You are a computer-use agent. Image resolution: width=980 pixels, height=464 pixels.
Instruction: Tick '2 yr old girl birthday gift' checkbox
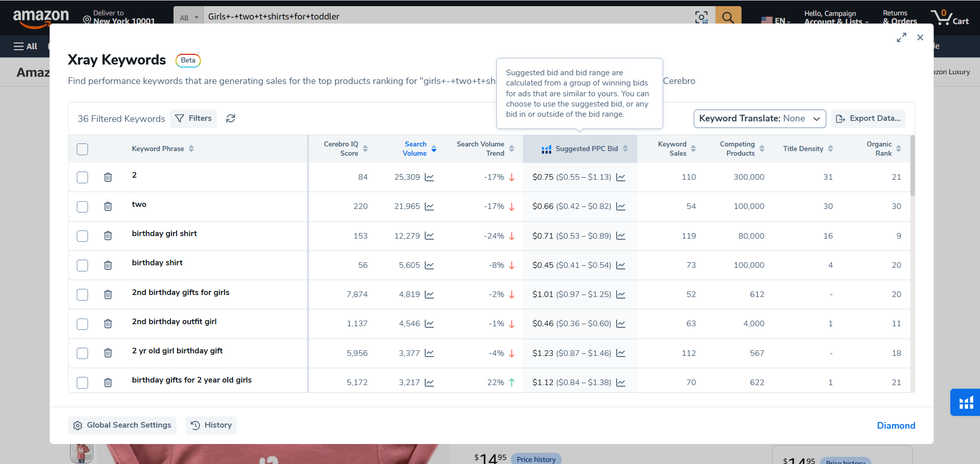tap(82, 353)
